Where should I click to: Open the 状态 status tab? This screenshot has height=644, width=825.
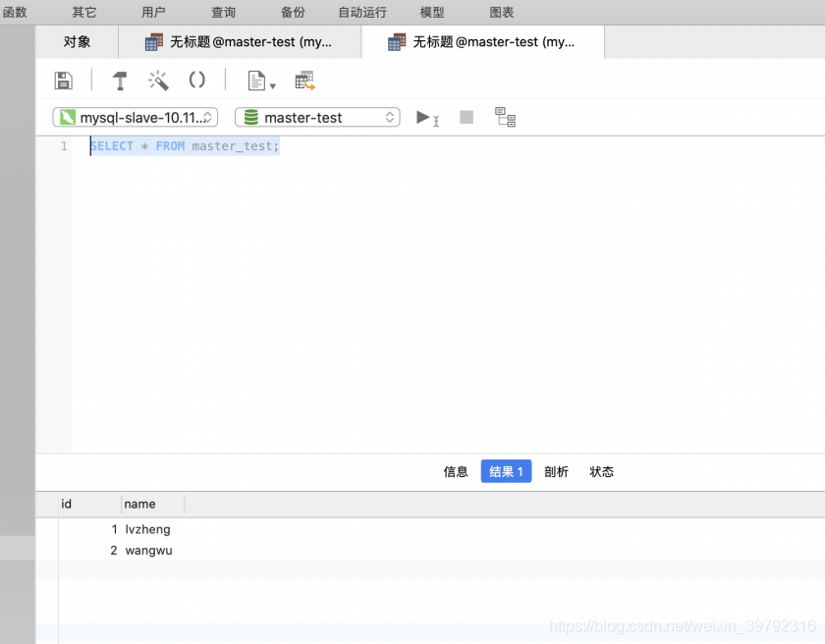click(x=601, y=471)
